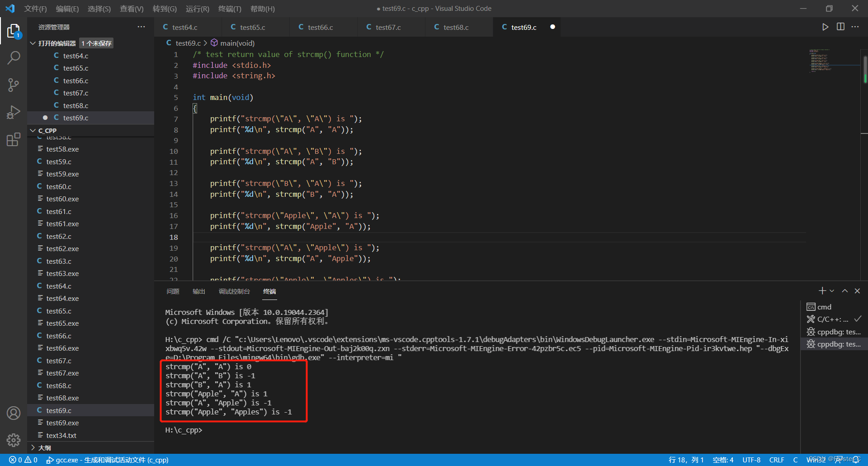Viewport: 868px width, 466px height.
Task: Show the Output panel tab
Action: point(199,291)
